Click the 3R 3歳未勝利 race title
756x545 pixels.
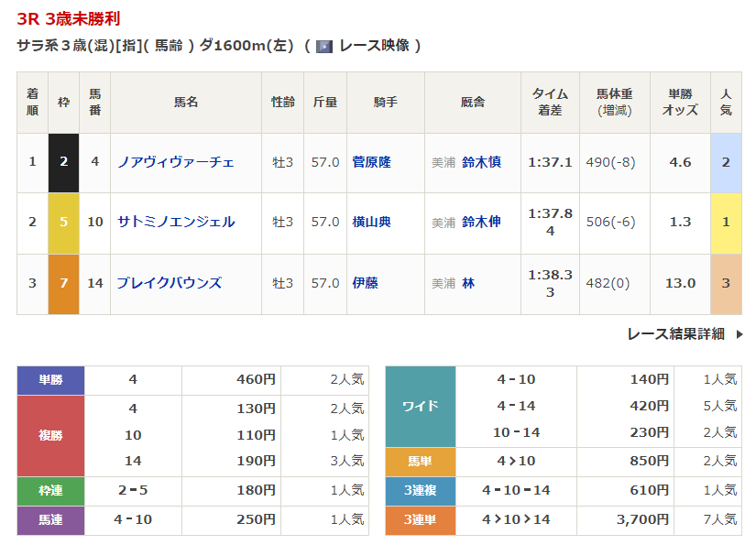pos(69,18)
